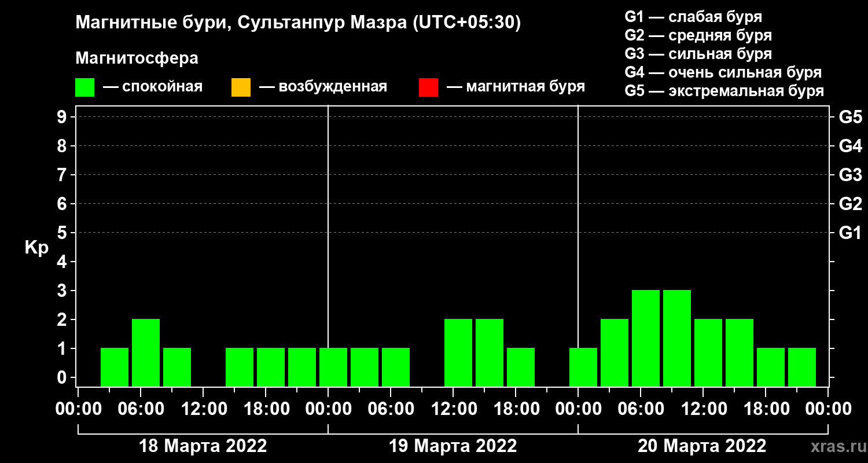
Task: Click the 'G4' label on right axis
Action: tap(850, 146)
